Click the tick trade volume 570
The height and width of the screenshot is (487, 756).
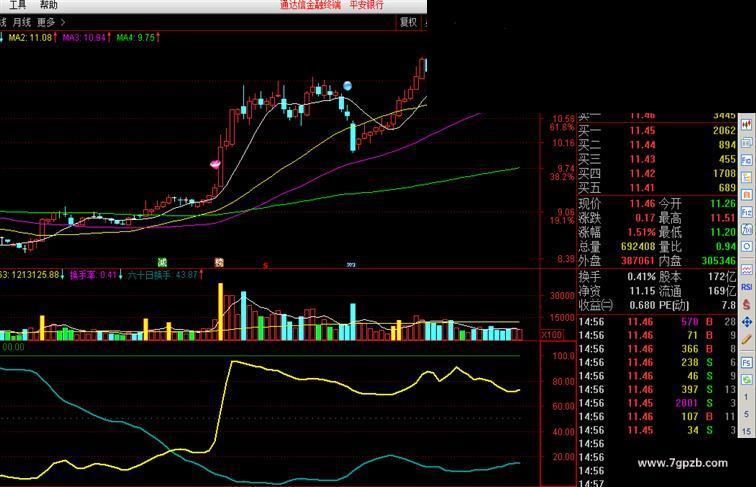click(689, 322)
